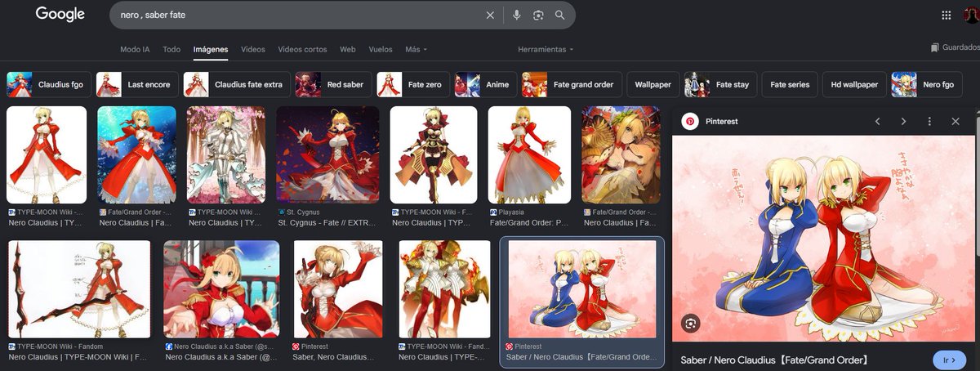Image resolution: width=980 pixels, height=371 pixels.
Task: Select the Last encore filter chip
Action: point(136,84)
